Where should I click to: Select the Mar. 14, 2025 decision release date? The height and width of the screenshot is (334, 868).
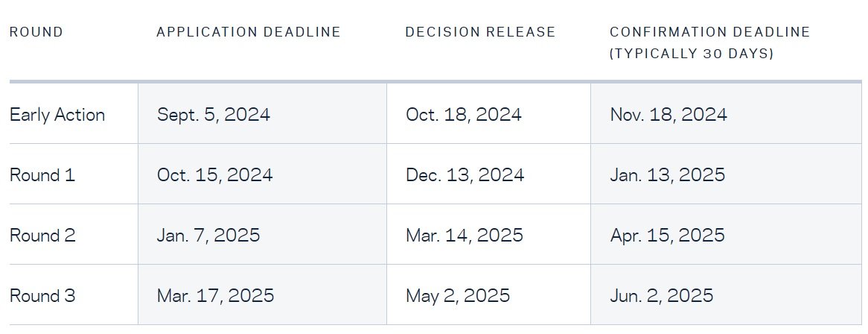tap(465, 236)
